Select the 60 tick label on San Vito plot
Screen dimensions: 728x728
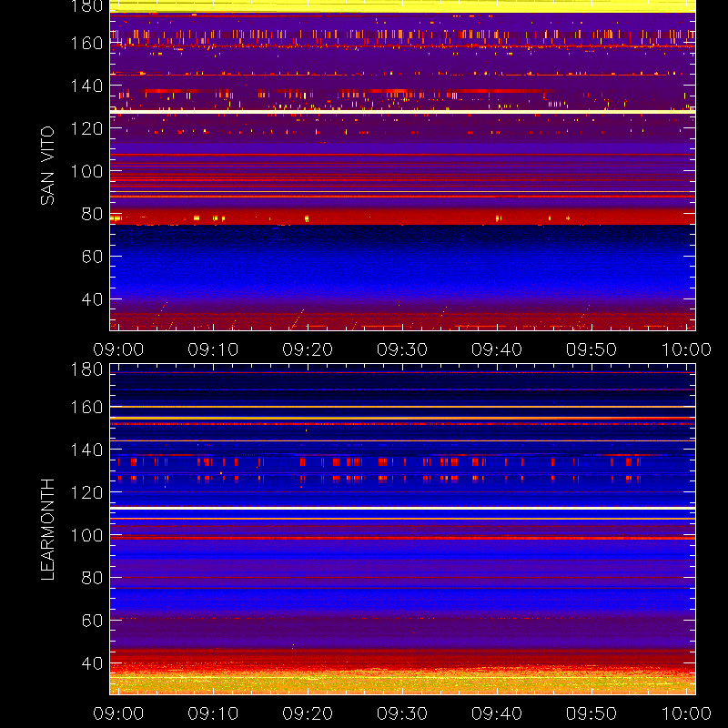[92, 257]
